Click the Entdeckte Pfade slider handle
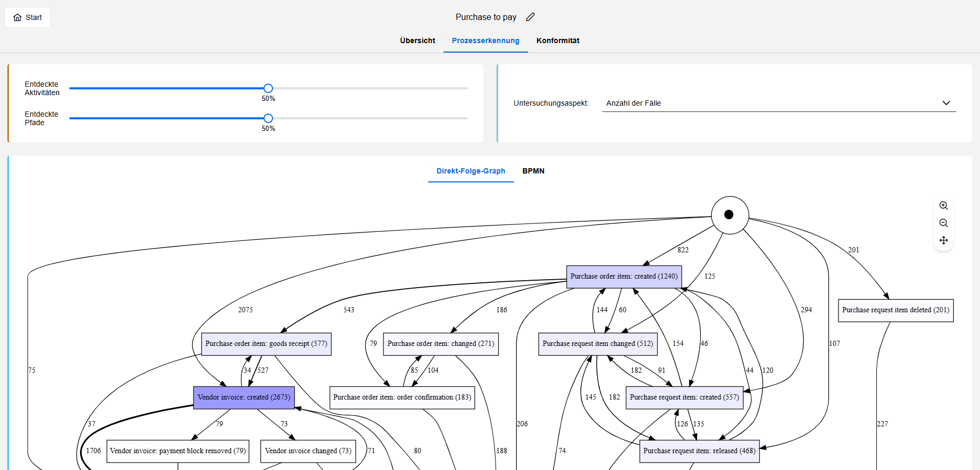This screenshot has height=470, width=980. pyautogui.click(x=268, y=118)
